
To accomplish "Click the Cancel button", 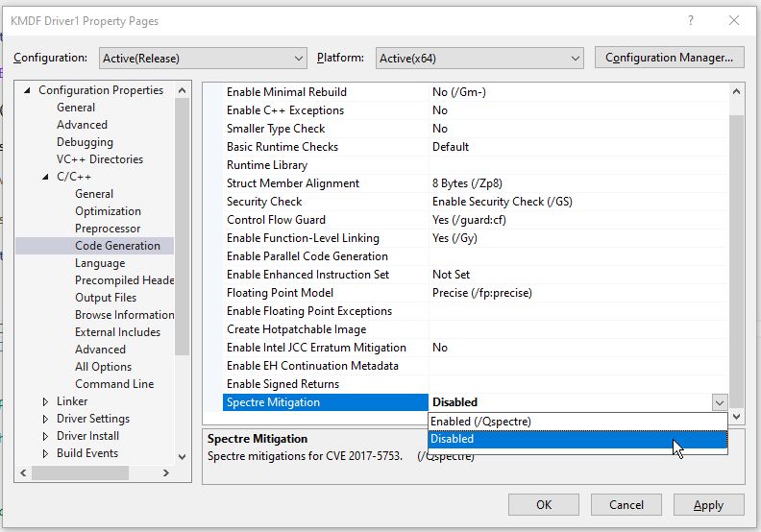I will (x=626, y=505).
